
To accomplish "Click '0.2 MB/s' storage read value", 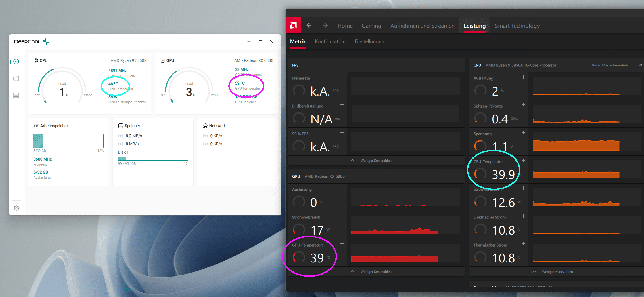I will coord(134,136).
